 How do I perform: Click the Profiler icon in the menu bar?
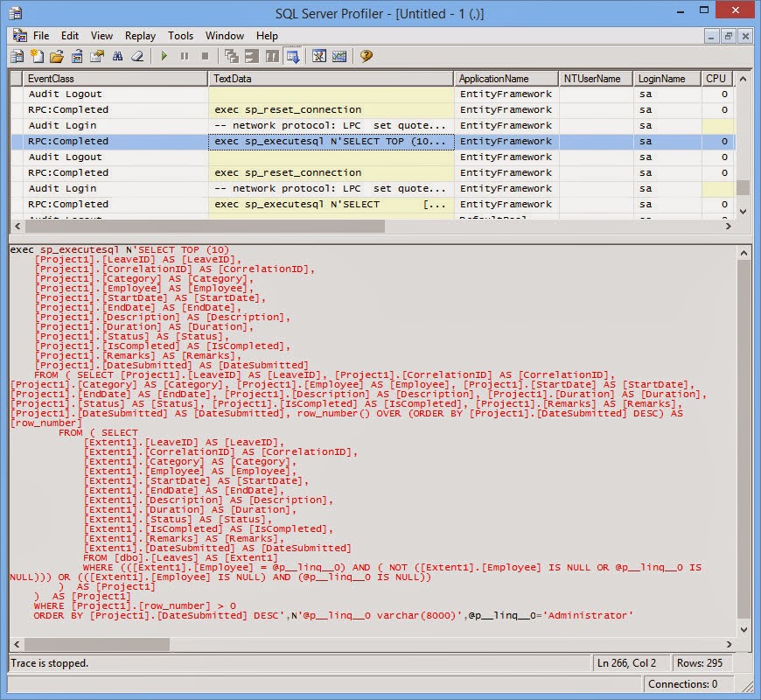pyautogui.click(x=20, y=35)
